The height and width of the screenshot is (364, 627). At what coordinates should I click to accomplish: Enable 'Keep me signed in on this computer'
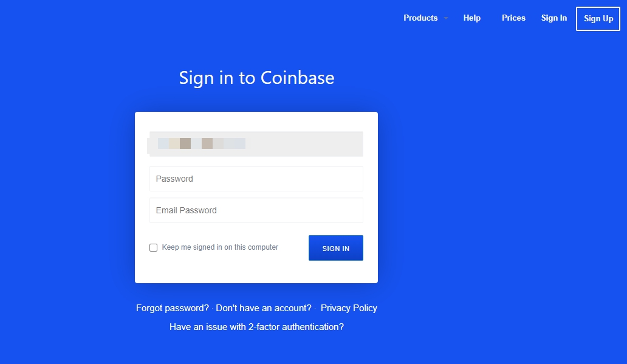pos(153,247)
